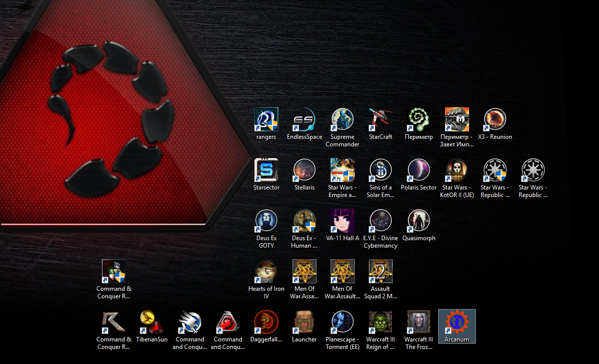Click the Deus Ex GOTY shortcut
The width and height of the screenshot is (599, 364).
click(266, 221)
